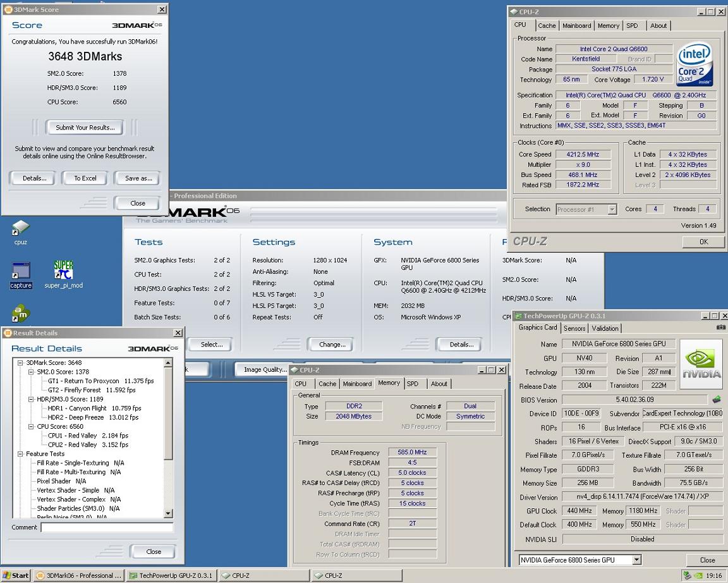Collapse the CPU Score: 6560 node
The image size is (728, 583).
(31, 426)
